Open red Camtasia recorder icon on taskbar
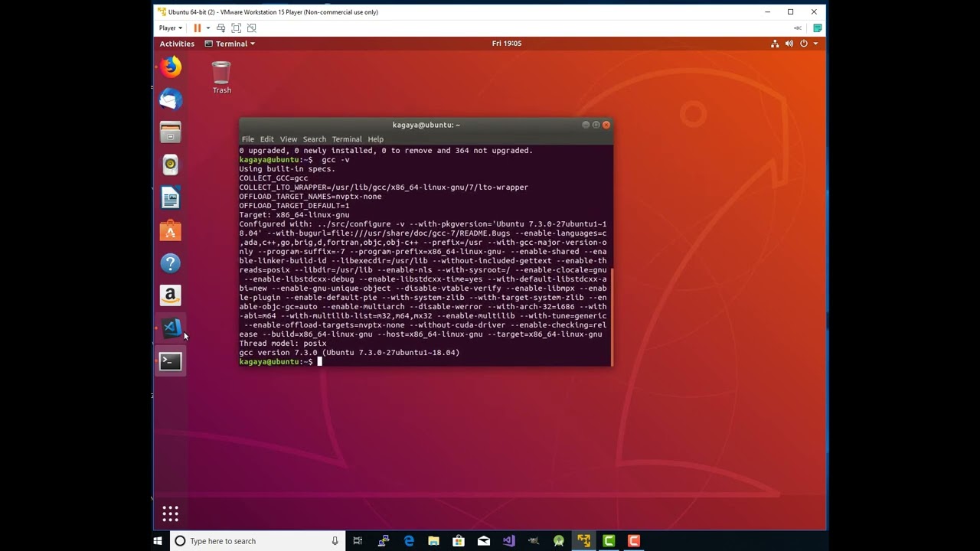The height and width of the screenshot is (551, 980). [634, 541]
